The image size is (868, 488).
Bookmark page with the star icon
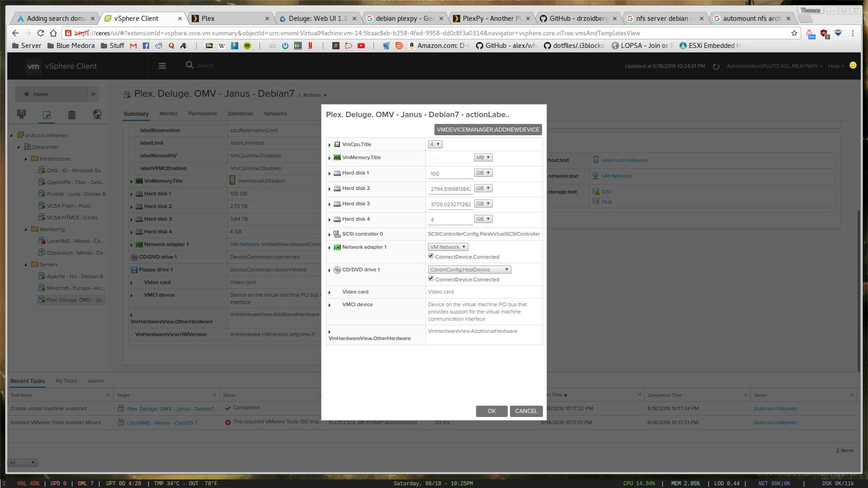(x=794, y=33)
